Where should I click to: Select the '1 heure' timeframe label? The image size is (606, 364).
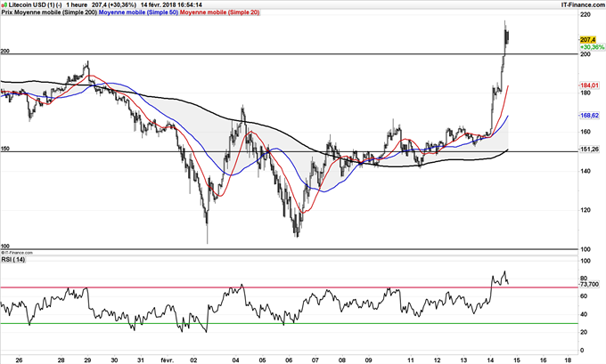coord(77,5)
